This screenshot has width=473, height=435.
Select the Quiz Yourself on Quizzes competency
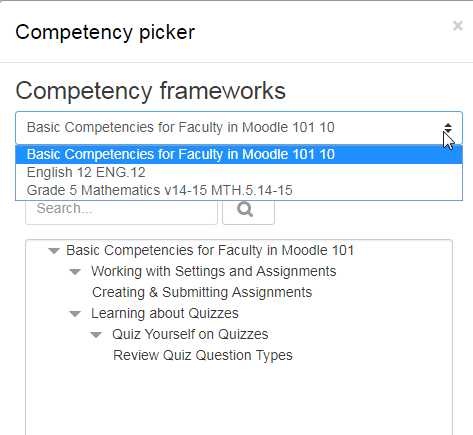(x=190, y=334)
